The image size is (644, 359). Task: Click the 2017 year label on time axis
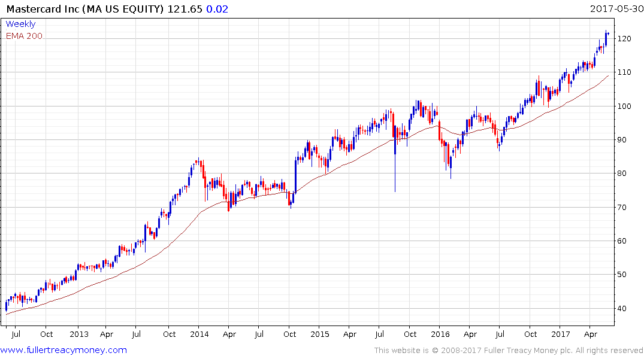[x=561, y=334]
